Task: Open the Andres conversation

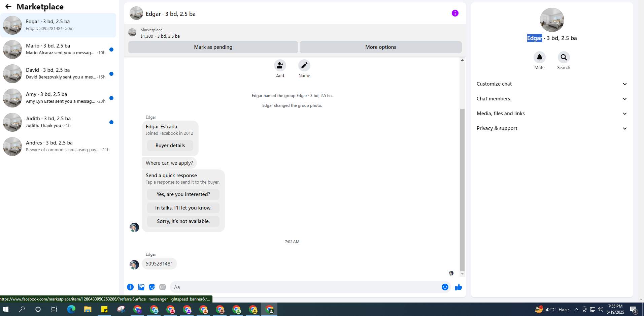Action: coord(58,147)
